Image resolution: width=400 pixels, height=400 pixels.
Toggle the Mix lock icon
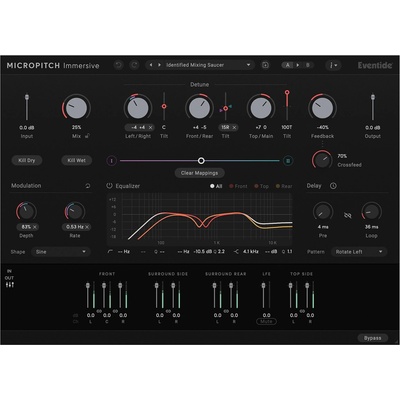tap(87, 136)
